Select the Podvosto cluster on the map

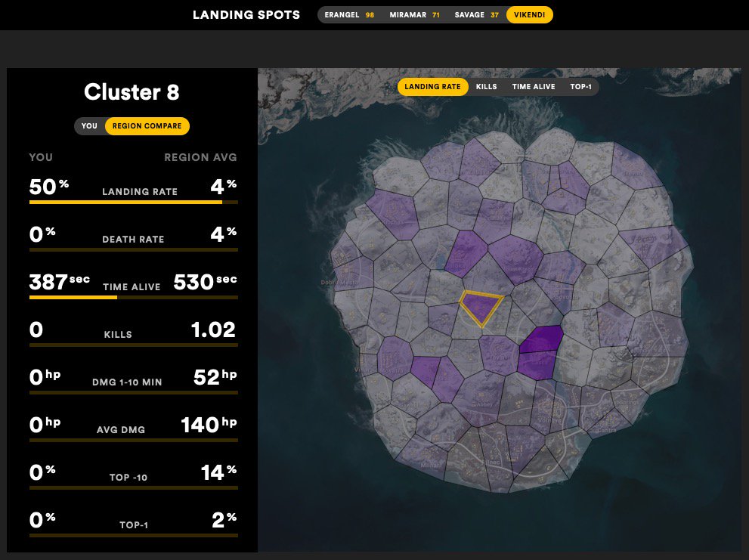(x=557, y=295)
